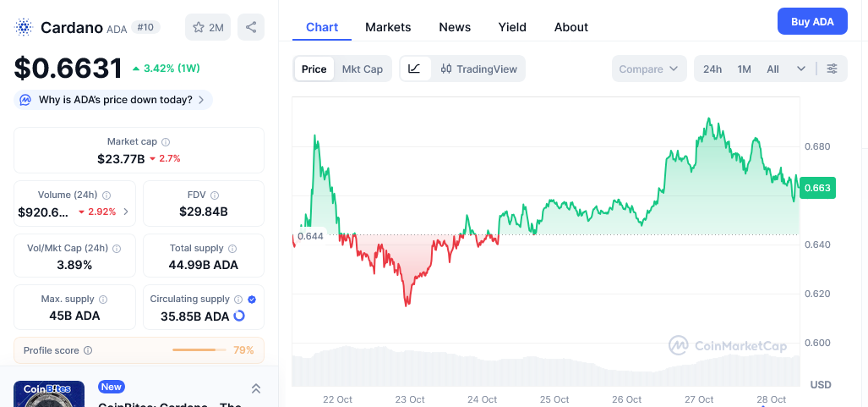
Task: Click the share icon next to Cardano
Action: pos(251,27)
